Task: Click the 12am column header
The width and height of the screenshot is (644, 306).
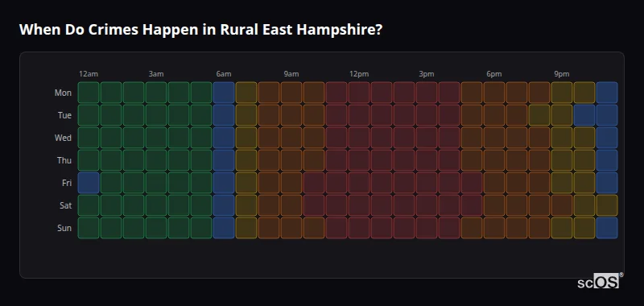Action: click(x=89, y=74)
